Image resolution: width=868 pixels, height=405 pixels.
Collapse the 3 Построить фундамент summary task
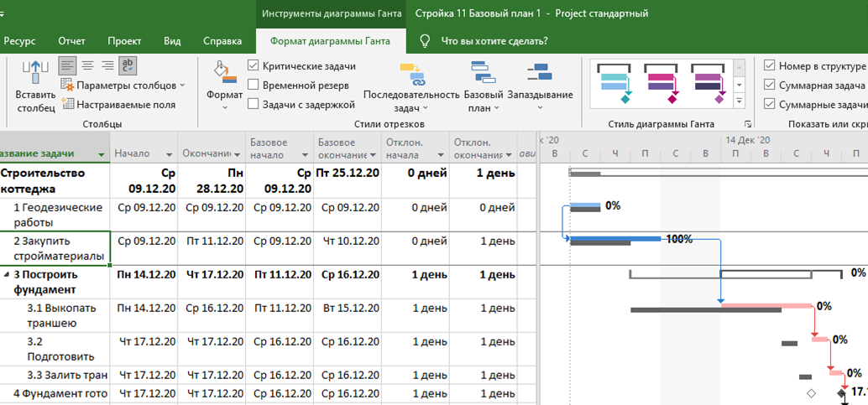(7, 274)
